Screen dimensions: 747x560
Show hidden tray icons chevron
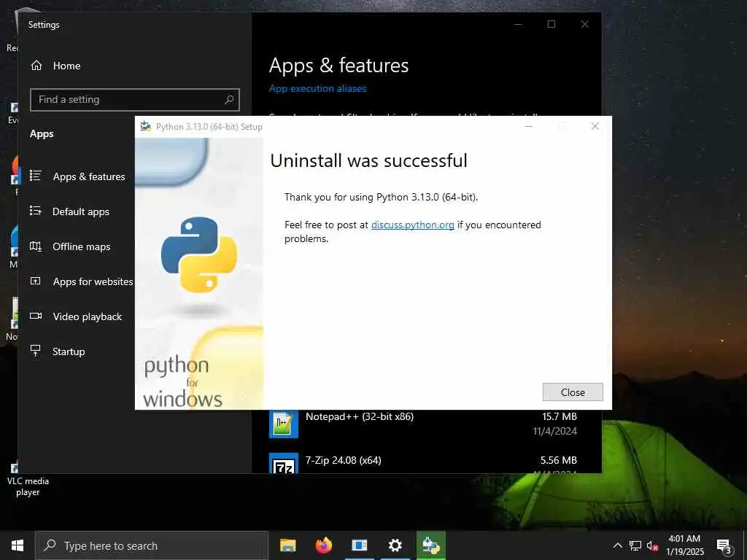point(617,545)
